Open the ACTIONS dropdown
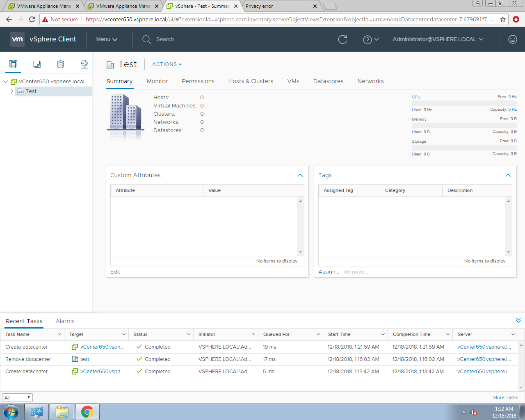The image size is (525, 420). click(167, 64)
